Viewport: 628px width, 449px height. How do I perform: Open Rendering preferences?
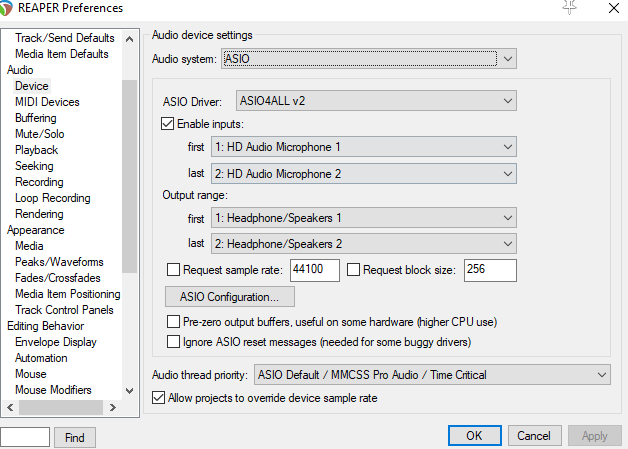coord(39,214)
